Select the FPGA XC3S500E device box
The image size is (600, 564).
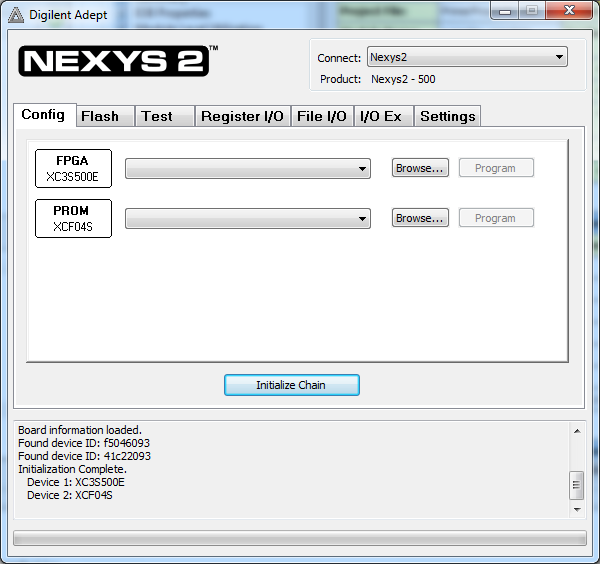point(73,168)
